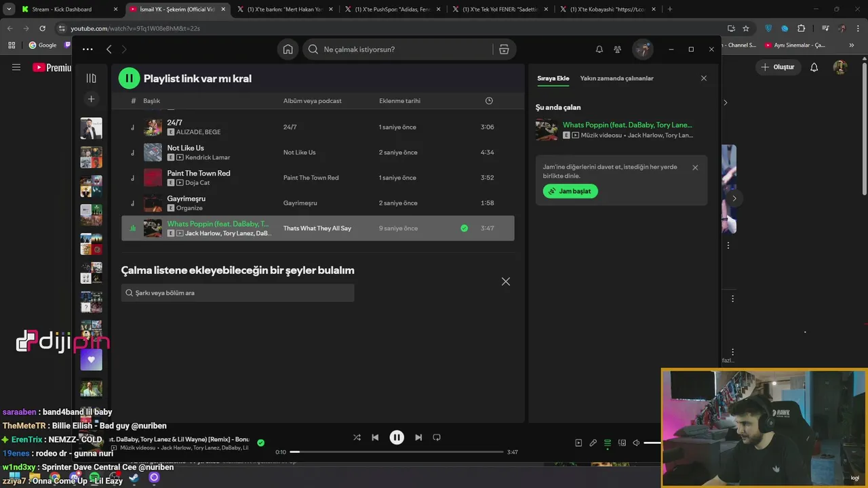Close the find-songs recommendation section

pos(505,281)
